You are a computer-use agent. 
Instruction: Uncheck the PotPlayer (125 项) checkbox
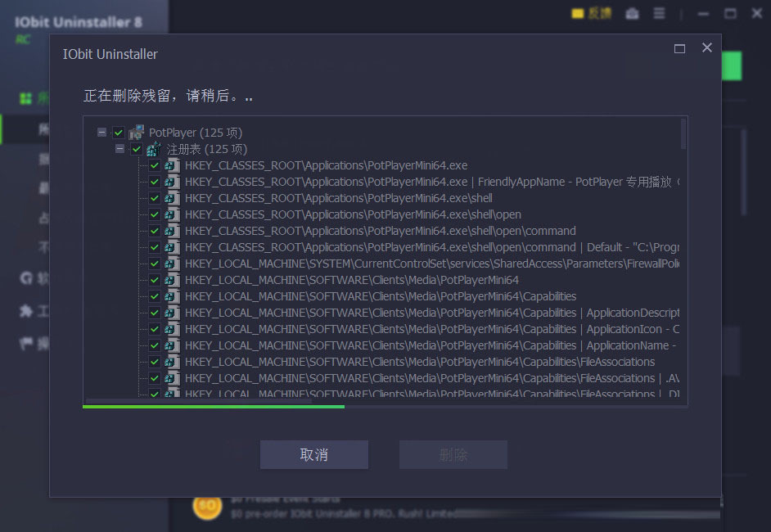click(x=119, y=133)
